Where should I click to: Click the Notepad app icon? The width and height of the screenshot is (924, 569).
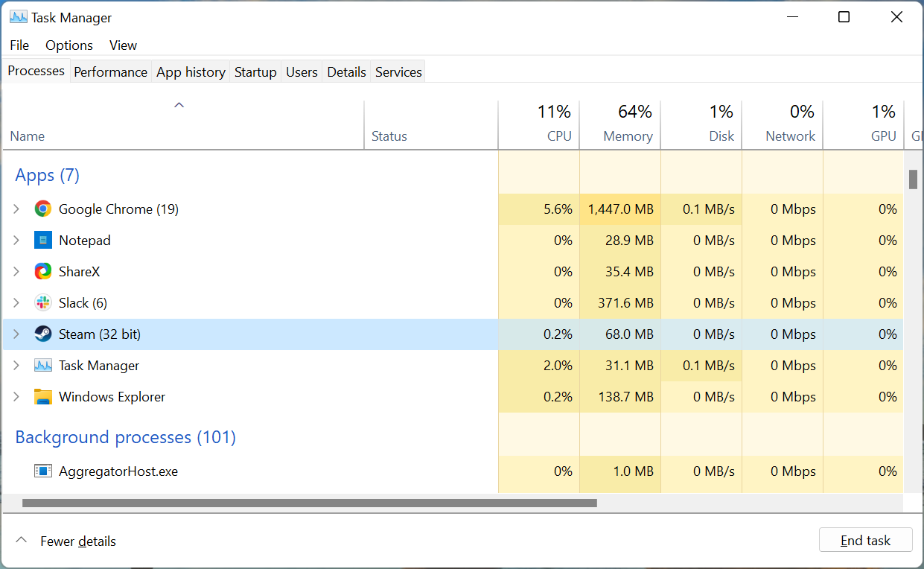pyautogui.click(x=43, y=241)
